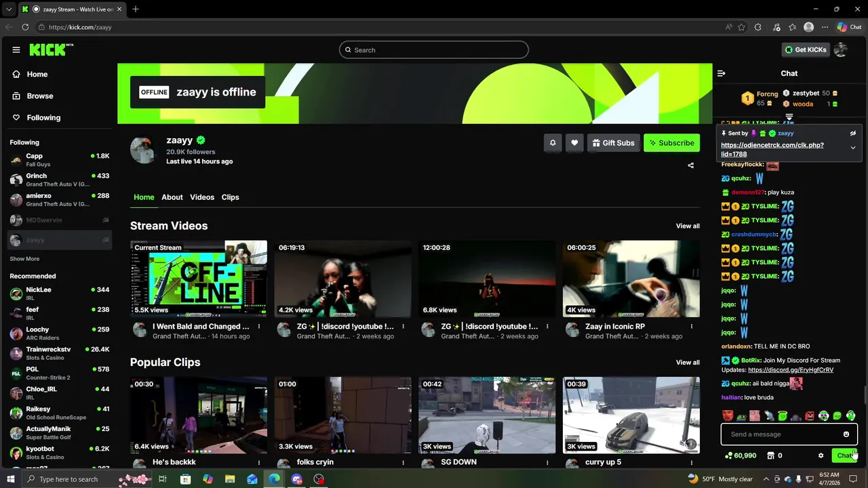Click Show More under Following
868x488 pixels.
[x=24, y=259]
